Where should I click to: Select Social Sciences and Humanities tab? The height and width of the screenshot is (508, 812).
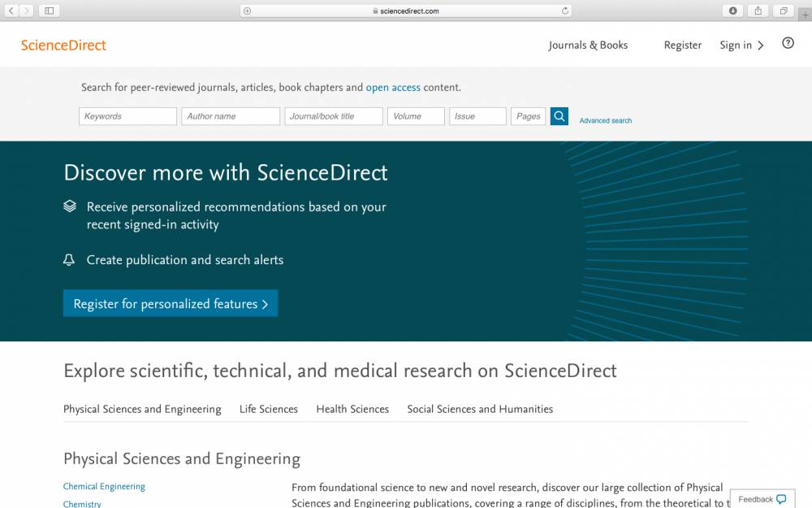tap(480, 409)
